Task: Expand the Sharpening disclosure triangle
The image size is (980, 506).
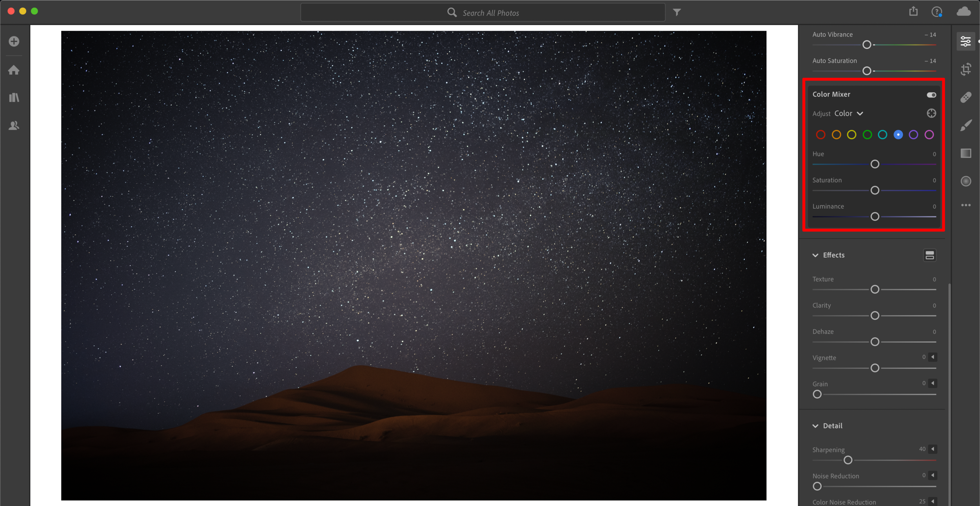Action: (x=933, y=449)
